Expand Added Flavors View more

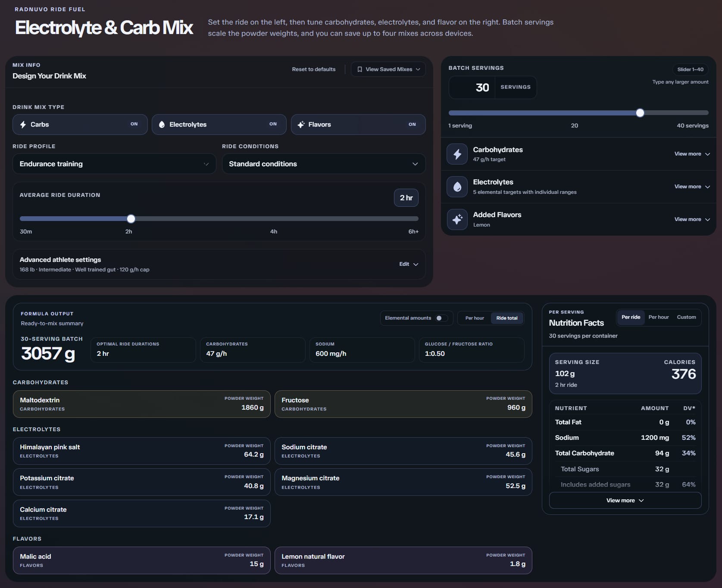coord(692,219)
